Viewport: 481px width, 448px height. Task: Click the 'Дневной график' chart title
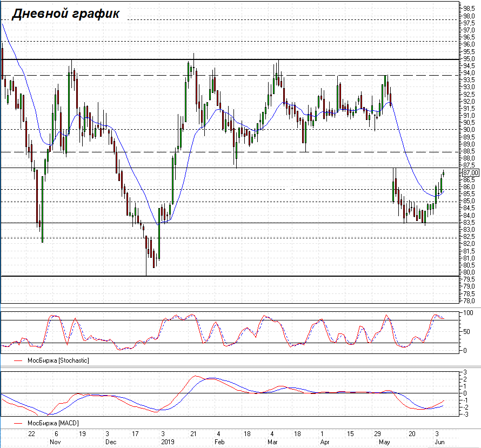(65, 14)
